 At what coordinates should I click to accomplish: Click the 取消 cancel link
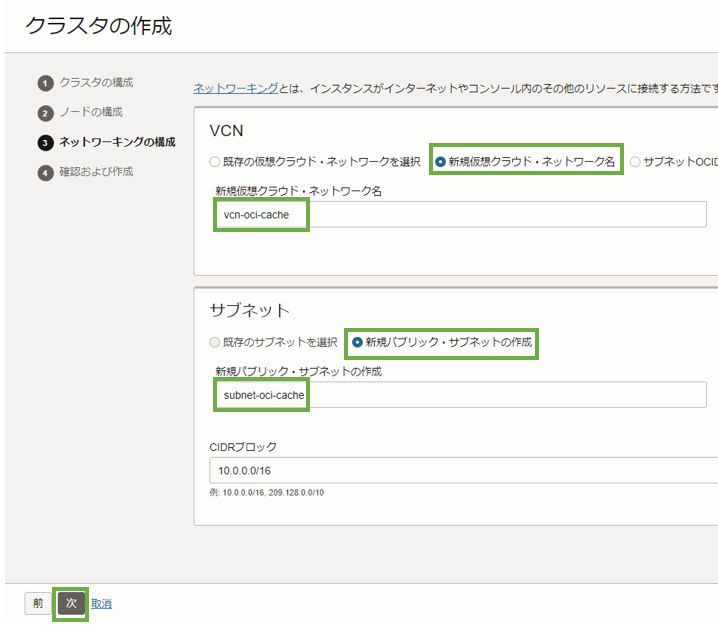coord(101,604)
